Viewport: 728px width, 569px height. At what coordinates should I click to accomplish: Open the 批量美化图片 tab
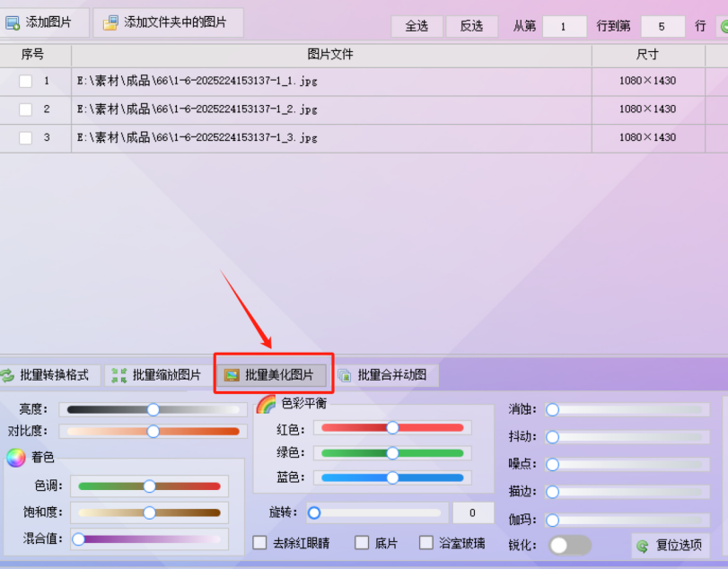click(x=274, y=375)
